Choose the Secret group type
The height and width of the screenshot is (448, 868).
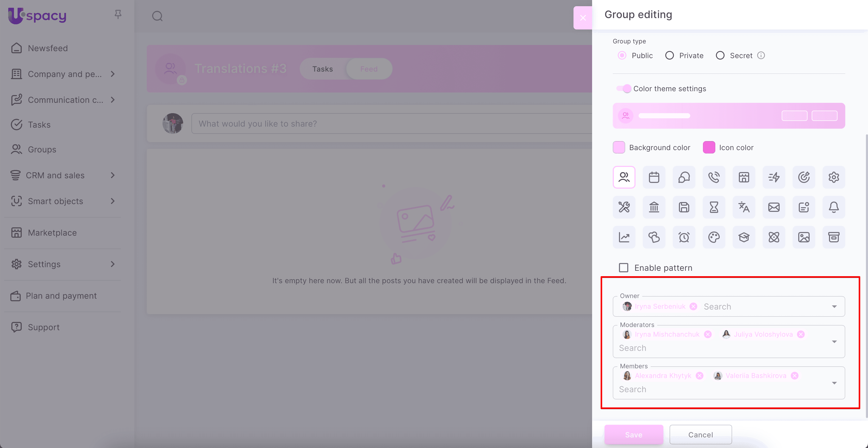click(x=720, y=56)
